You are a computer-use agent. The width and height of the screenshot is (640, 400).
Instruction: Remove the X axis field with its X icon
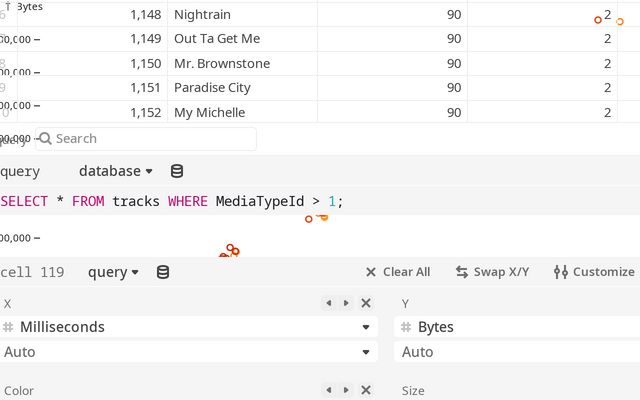366,303
